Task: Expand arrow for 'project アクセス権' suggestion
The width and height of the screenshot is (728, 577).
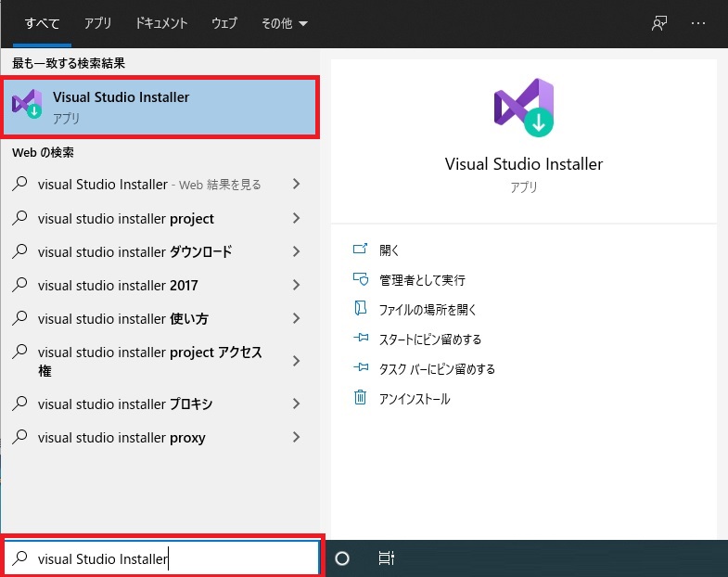Action: click(296, 361)
